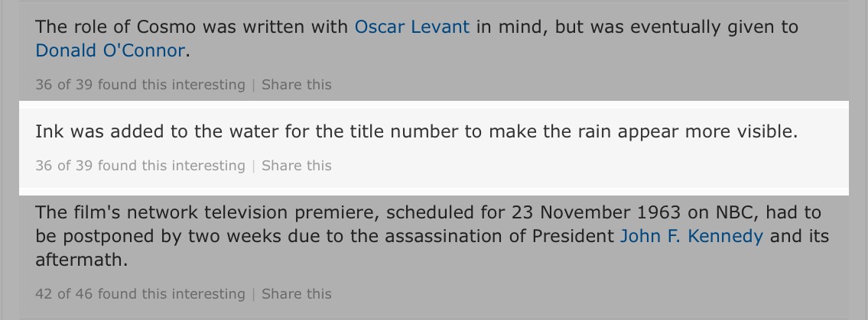Image resolution: width=868 pixels, height=320 pixels.
Task: Follow the John F. Kennedy link
Action: pyautogui.click(x=691, y=236)
